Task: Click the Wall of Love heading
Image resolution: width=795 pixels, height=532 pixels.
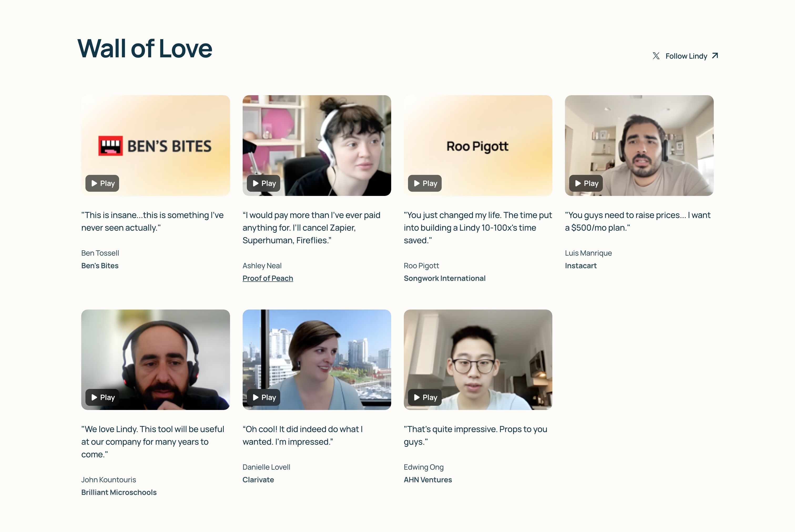Action: point(145,48)
